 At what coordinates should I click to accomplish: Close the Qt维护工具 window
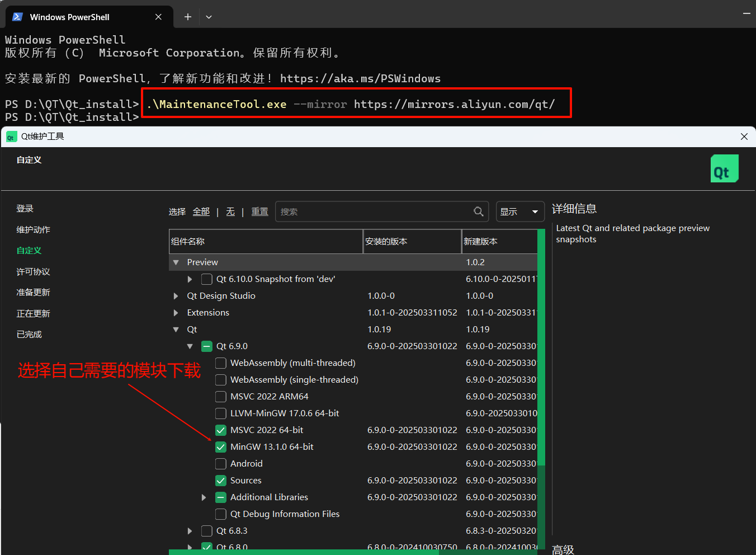[x=744, y=137]
